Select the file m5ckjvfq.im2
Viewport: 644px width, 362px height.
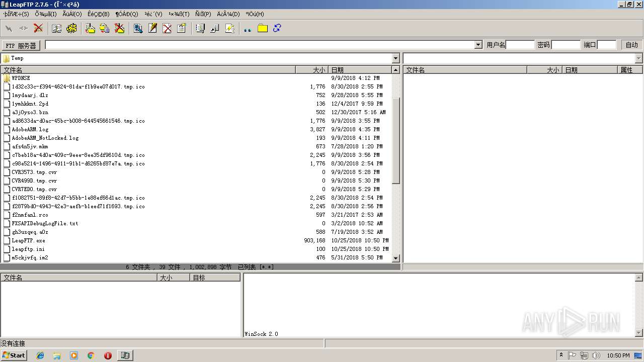(30, 257)
